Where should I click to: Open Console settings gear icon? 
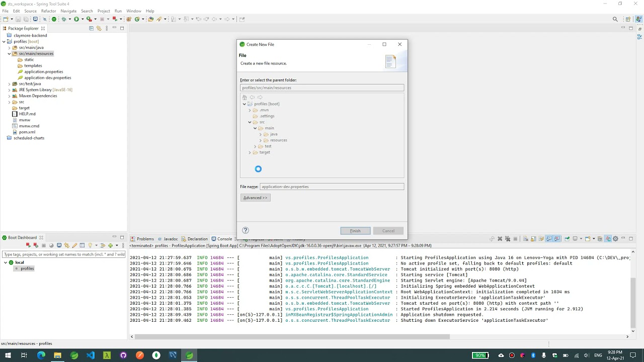click(615, 239)
